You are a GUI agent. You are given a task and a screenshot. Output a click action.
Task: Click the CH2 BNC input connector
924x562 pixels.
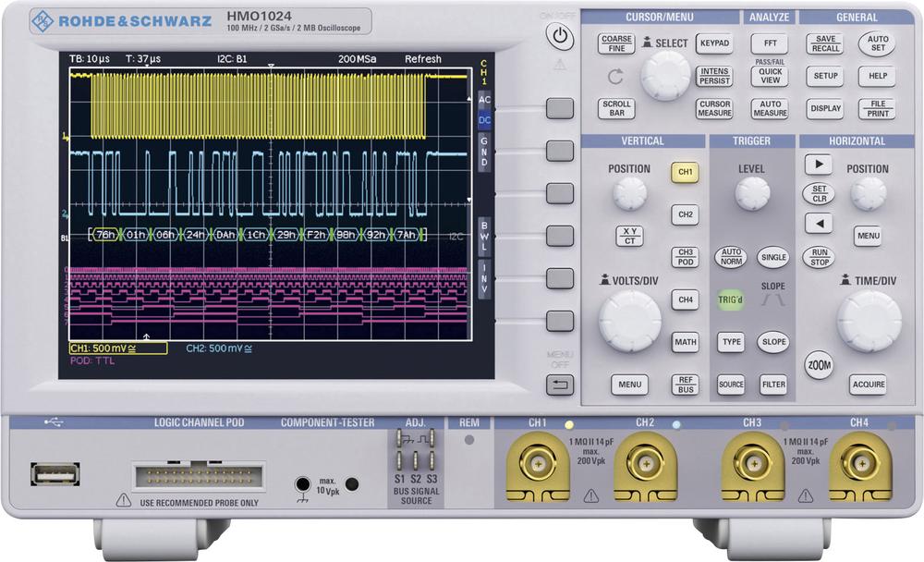pyautogui.click(x=645, y=463)
